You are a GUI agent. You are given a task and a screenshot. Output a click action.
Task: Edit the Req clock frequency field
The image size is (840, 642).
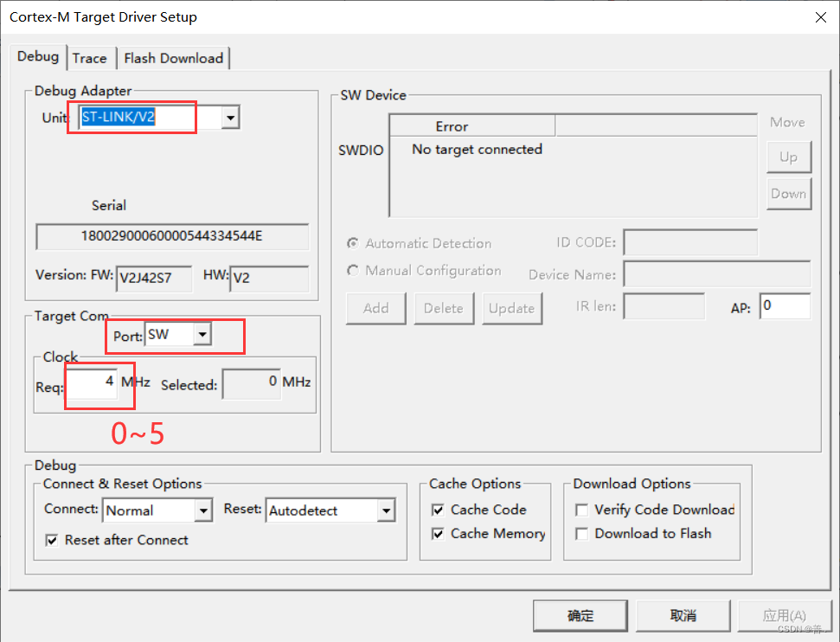(x=97, y=382)
